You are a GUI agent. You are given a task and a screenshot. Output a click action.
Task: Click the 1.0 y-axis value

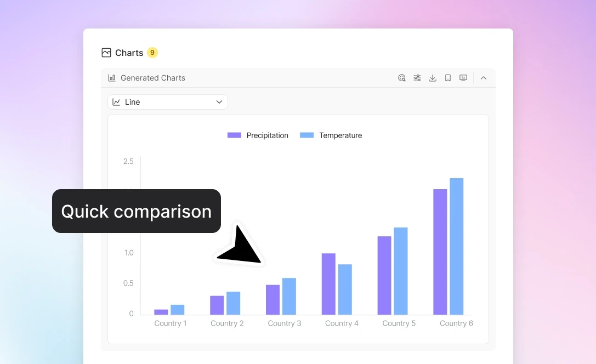129,253
